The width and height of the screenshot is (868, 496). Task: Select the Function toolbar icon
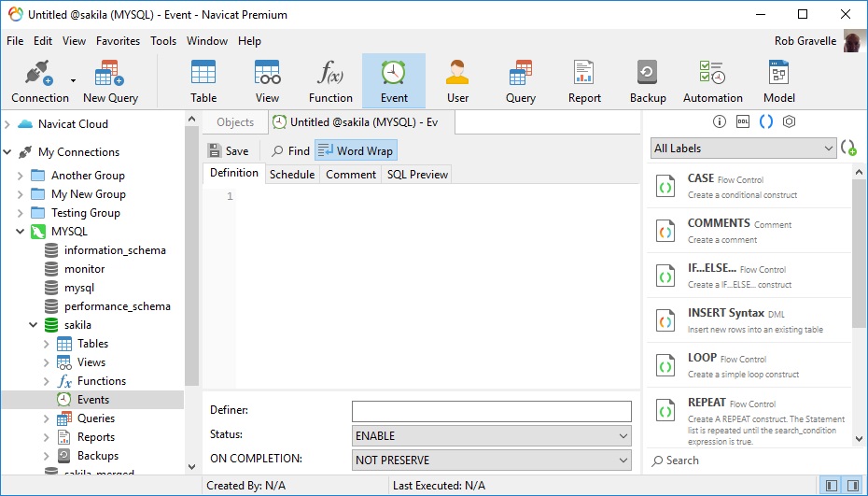(330, 81)
